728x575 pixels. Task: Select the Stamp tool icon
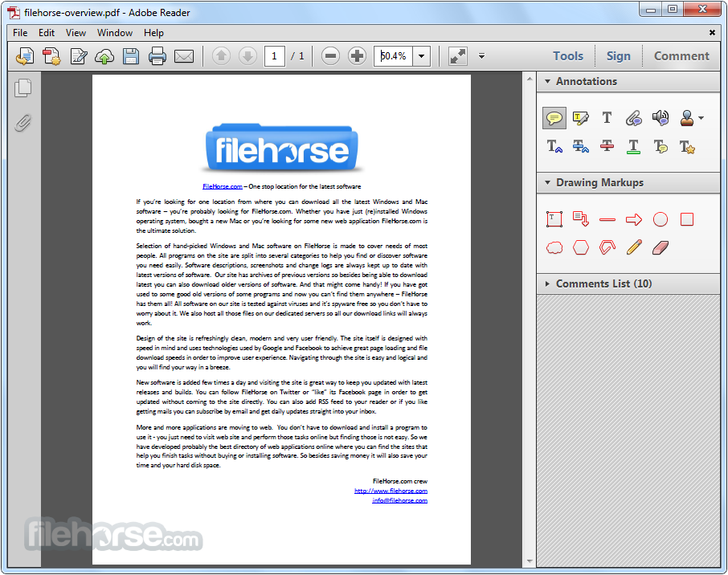point(687,118)
